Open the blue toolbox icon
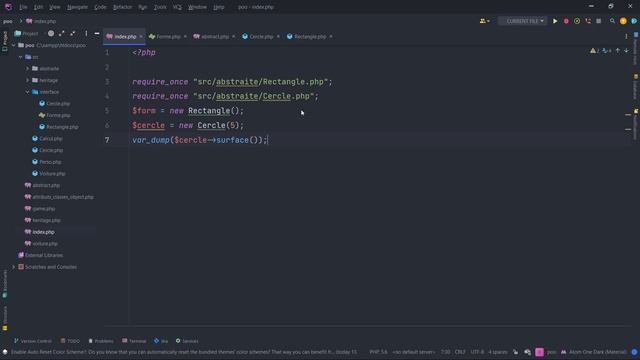This screenshot has width=640, height=360. pos(634,21)
